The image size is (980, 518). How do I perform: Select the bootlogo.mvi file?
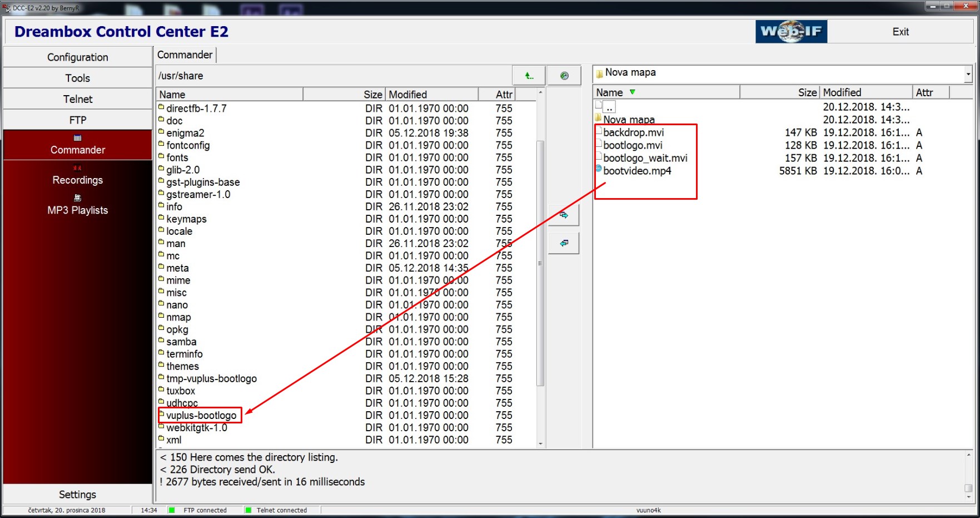633,145
